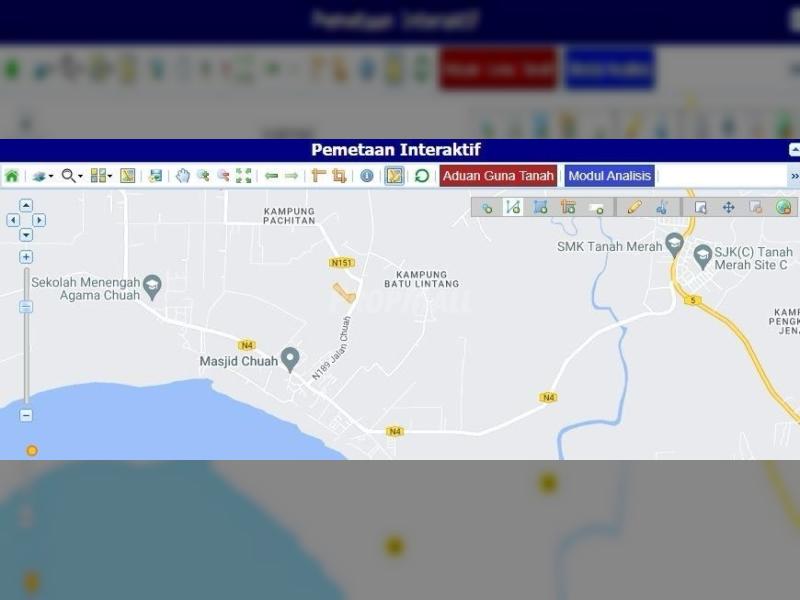Image resolution: width=800 pixels, height=600 pixels.
Task: Expand the magnifier search dropdown
Action: [x=80, y=177]
